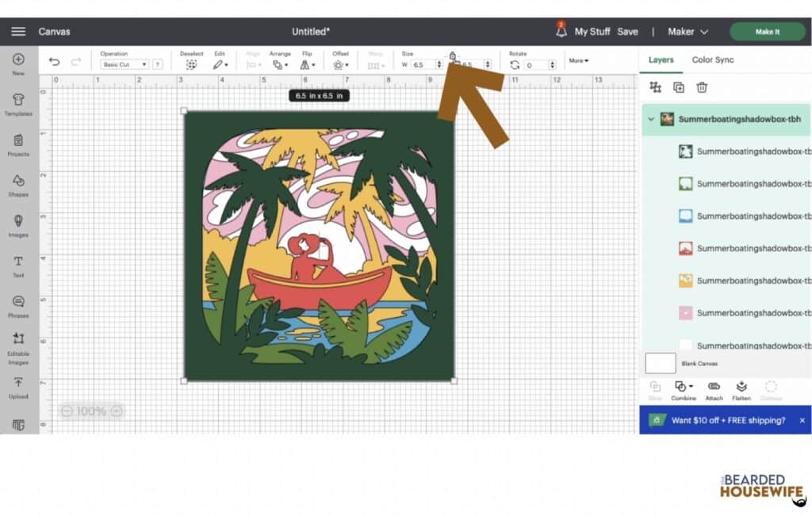Delete layer with trash icon
812x516 pixels.
[x=702, y=87]
